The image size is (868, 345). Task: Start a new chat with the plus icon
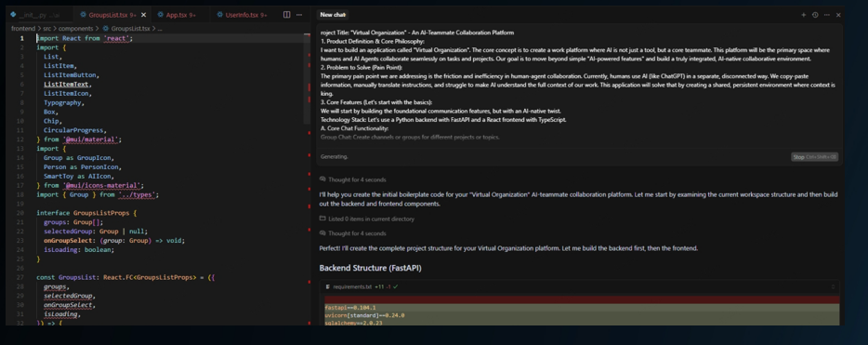803,15
